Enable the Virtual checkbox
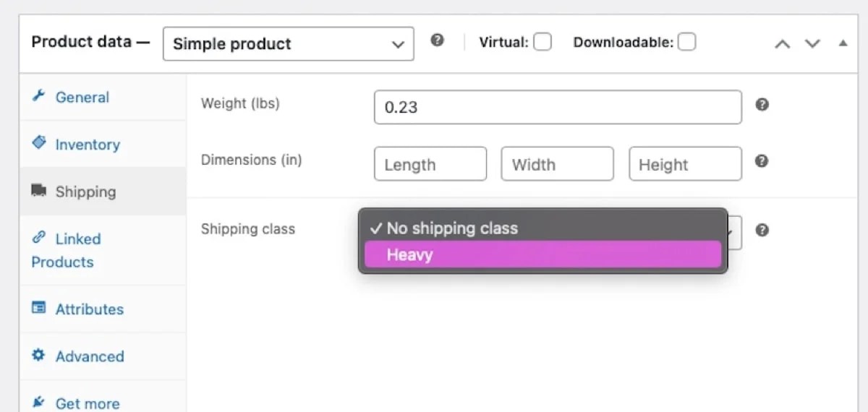Image resolution: width=868 pixels, height=412 pixels. (x=542, y=42)
